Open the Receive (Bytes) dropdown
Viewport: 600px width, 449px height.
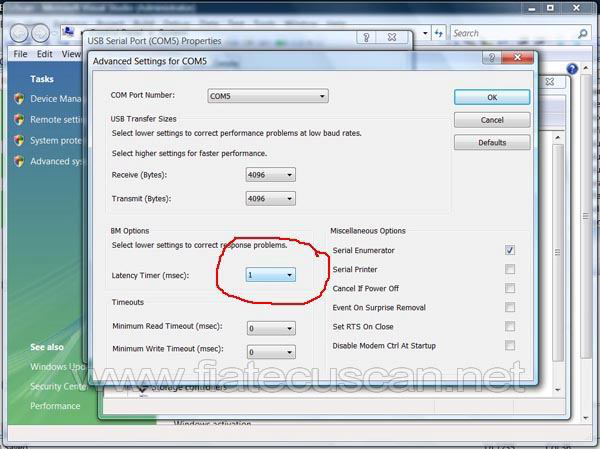[x=271, y=175]
